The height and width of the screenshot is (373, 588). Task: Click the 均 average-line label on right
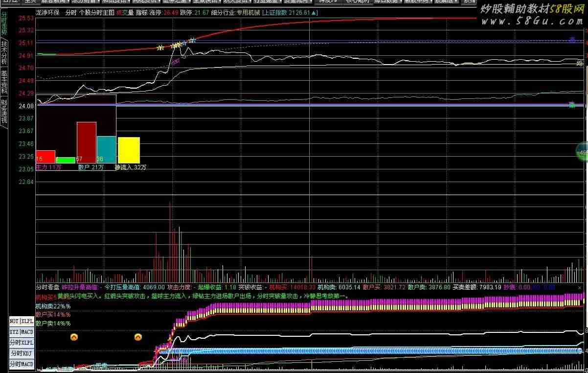coord(580,63)
